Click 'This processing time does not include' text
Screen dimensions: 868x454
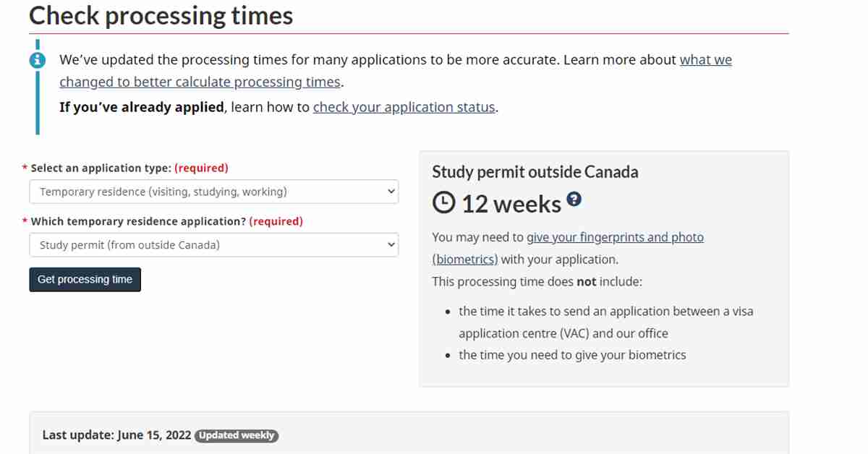(537, 281)
